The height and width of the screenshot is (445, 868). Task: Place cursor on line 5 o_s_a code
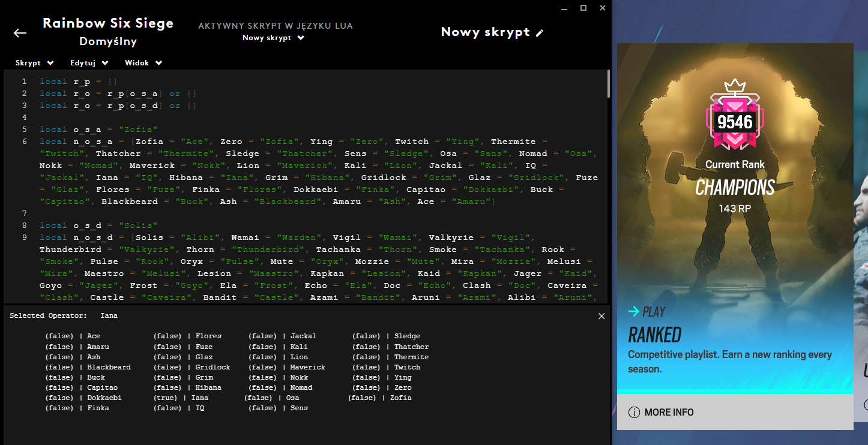pyautogui.click(x=98, y=130)
